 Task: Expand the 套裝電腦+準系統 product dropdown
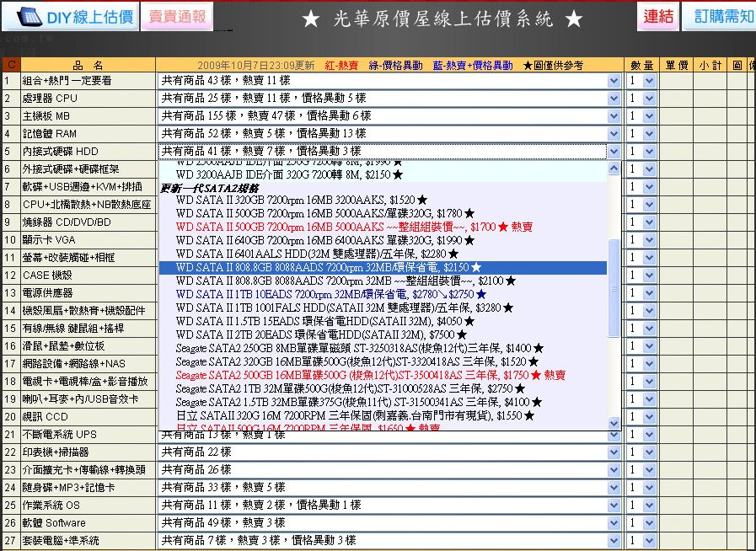[614, 541]
